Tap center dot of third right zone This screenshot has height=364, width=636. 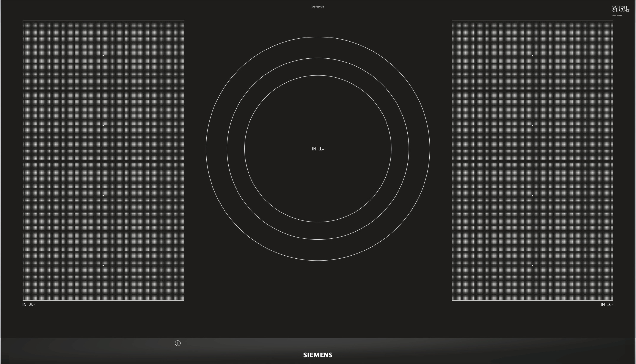[532, 195]
